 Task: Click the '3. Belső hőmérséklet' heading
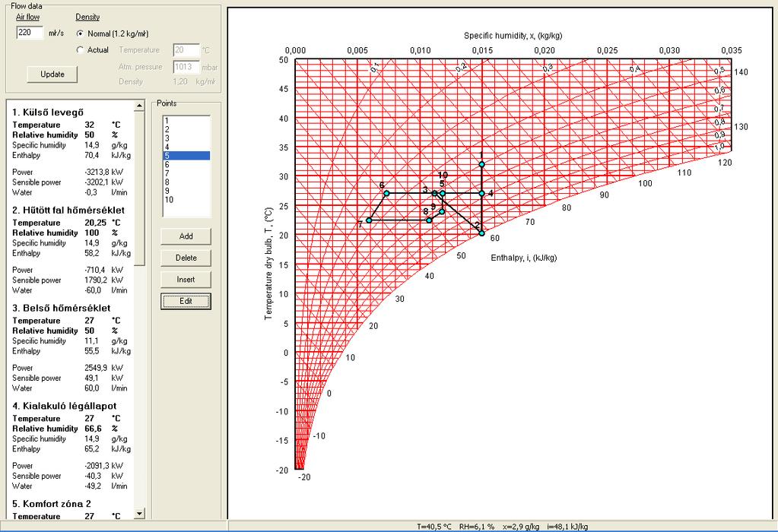click(x=62, y=308)
